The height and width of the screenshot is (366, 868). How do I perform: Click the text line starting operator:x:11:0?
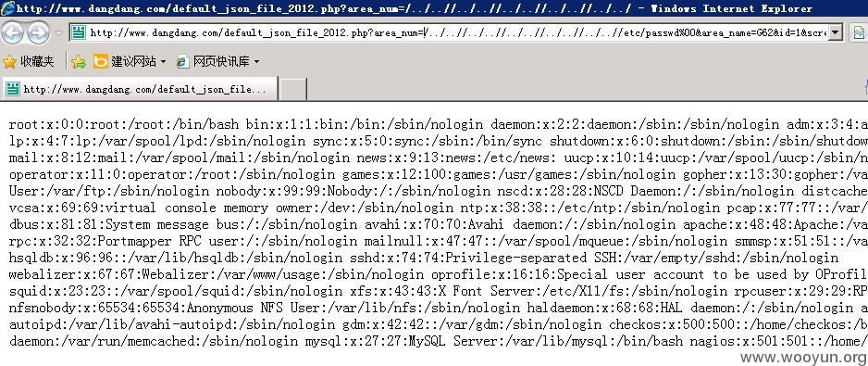point(438,175)
